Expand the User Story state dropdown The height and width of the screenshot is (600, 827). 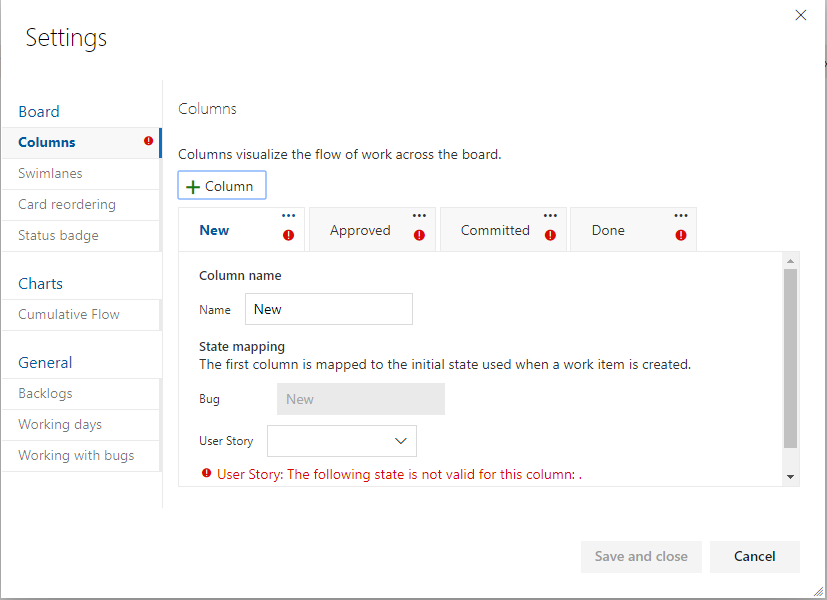click(x=342, y=441)
